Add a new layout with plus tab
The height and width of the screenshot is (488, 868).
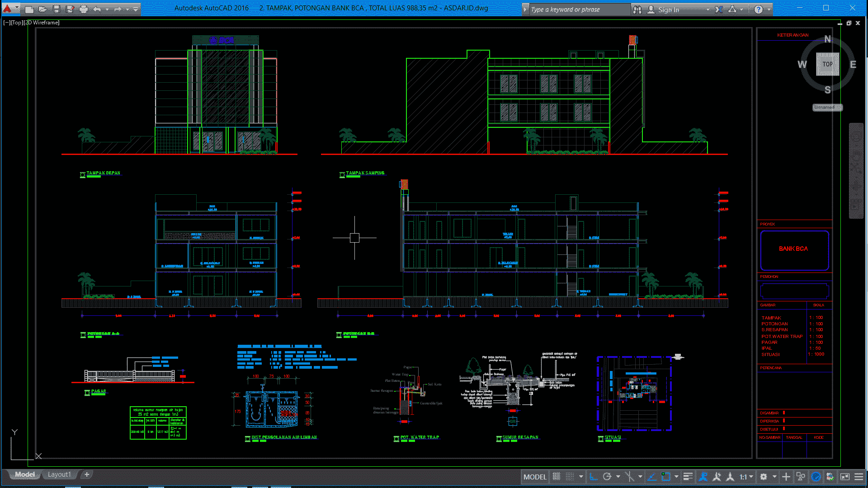pos(87,474)
